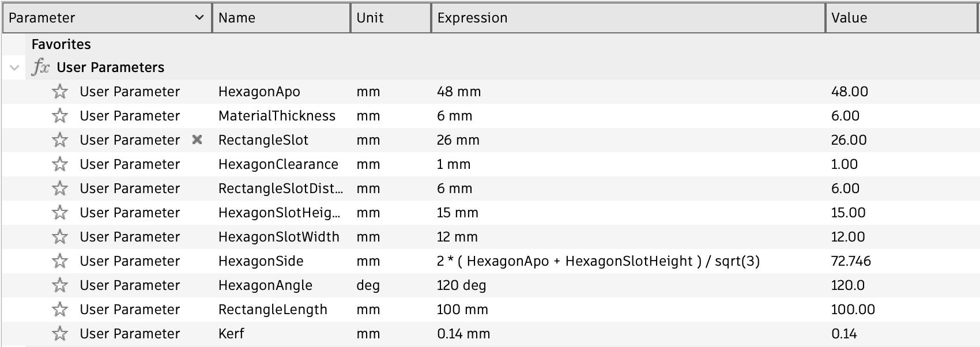Edit the HexagonSide expression formula
Screen dimensions: 980x347
tap(598, 261)
